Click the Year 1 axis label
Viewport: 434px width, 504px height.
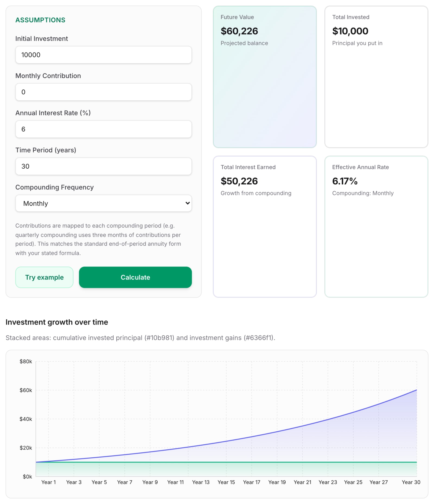[49, 482]
